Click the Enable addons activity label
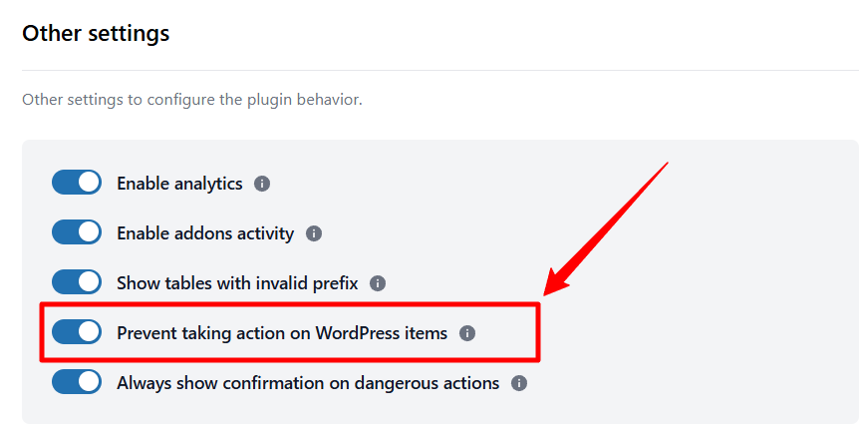This screenshot has width=868, height=434. 205,233
